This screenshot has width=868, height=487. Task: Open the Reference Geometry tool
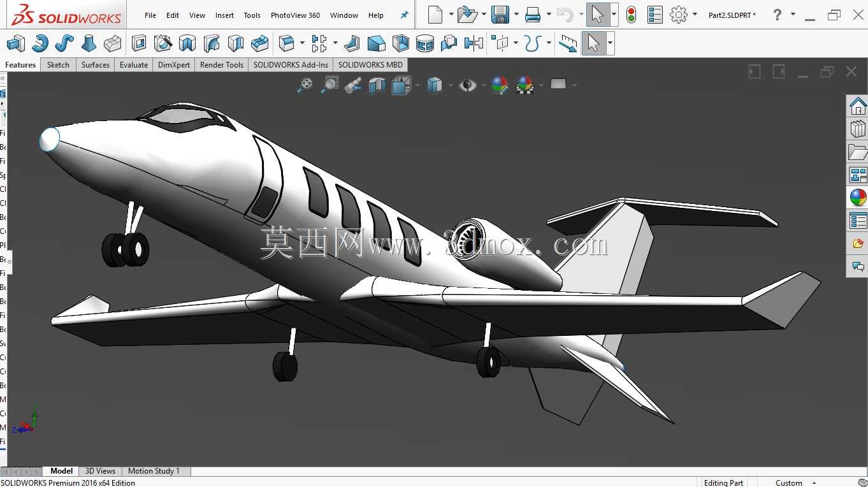[501, 43]
